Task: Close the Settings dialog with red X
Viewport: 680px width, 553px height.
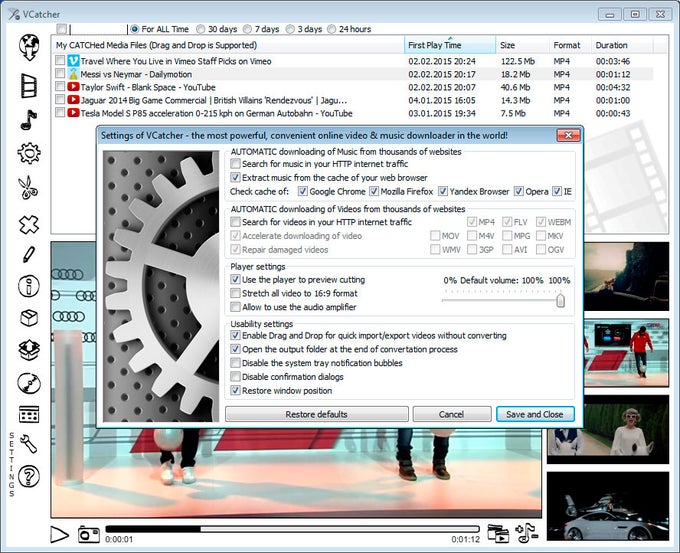Action: tap(568, 135)
